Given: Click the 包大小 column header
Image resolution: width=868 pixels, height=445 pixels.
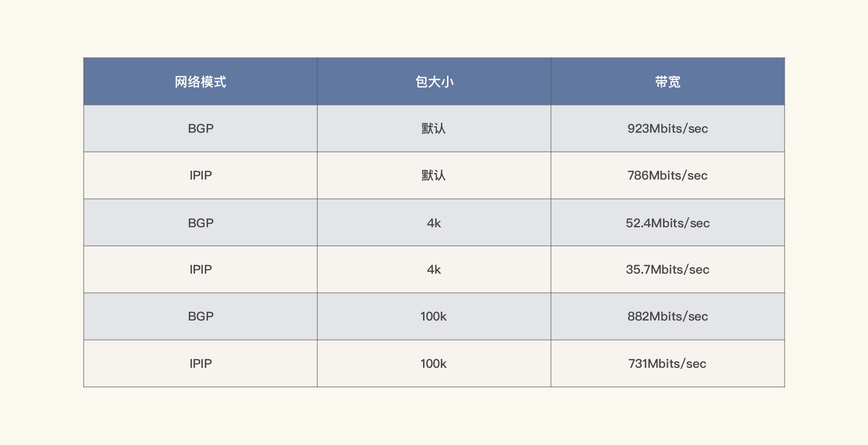Looking at the screenshot, I should pos(434,82).
